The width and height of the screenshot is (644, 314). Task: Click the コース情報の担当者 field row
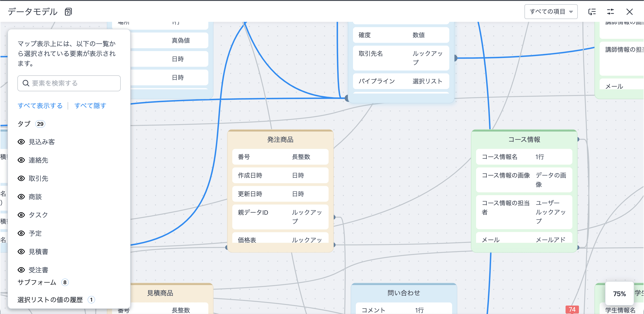pos(524,212)
